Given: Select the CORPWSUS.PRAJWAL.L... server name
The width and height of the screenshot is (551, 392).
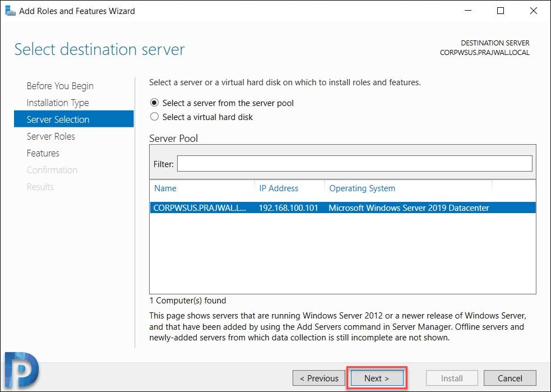Looking at the screenshot, I should click(x=200, y=208).
